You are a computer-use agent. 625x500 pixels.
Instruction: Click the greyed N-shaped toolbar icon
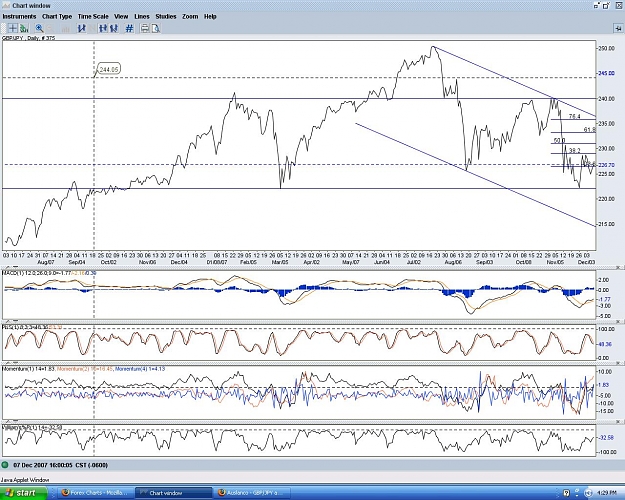[92, 28]
